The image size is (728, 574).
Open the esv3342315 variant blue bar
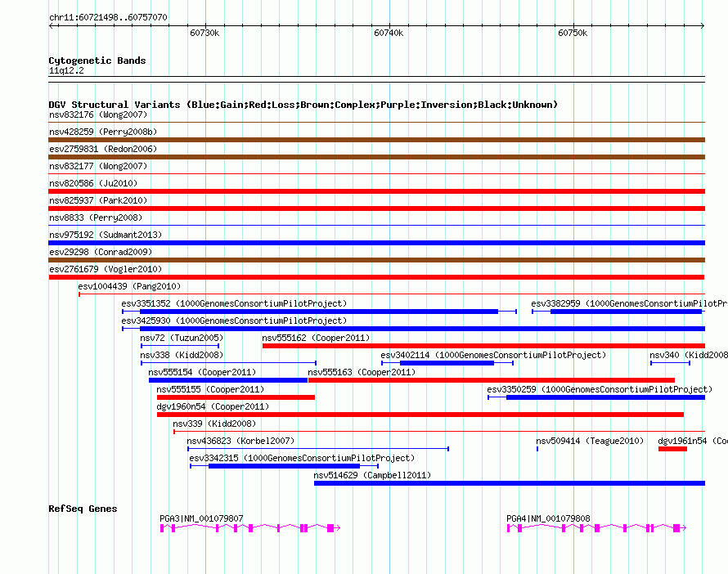coord(284,466)
